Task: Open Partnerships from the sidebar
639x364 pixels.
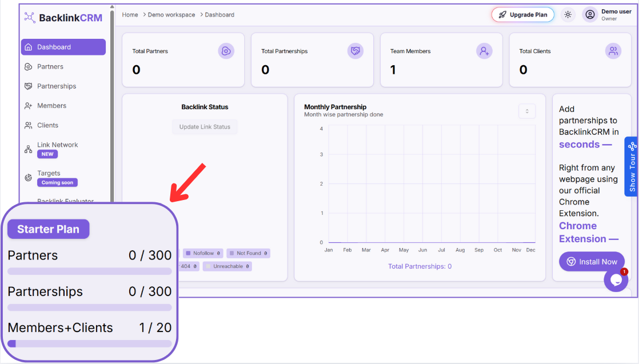Action: 57,86
